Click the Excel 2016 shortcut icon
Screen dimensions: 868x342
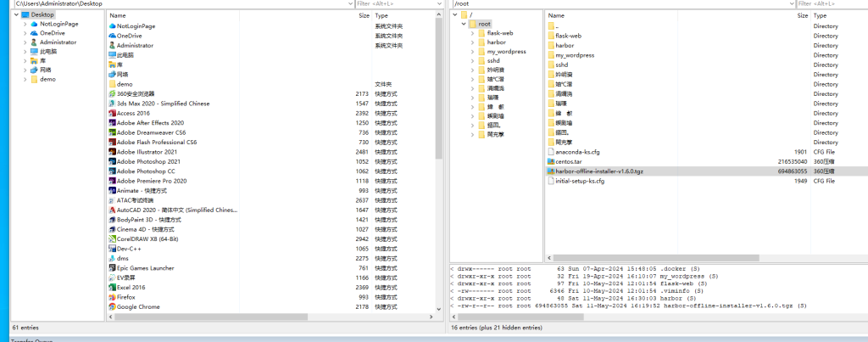112,288
